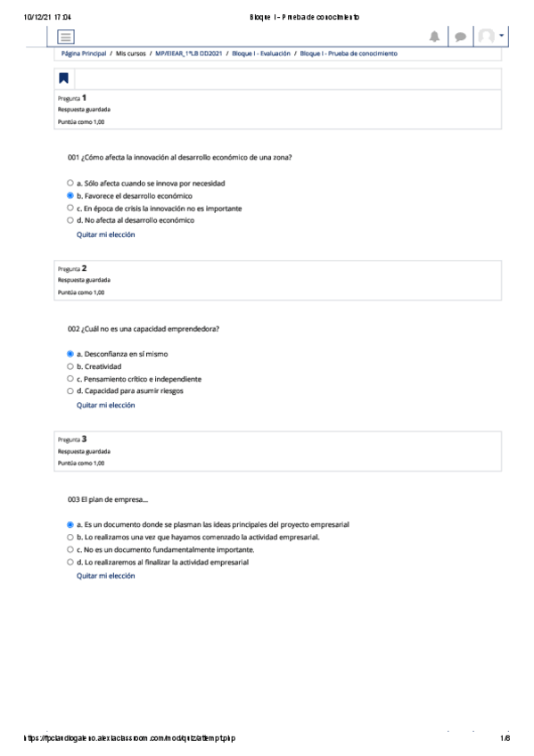Viewport: 534px width, 756px height.
Task: Select option c. No es un documento fundamentalmente
Action: (70, 550)
